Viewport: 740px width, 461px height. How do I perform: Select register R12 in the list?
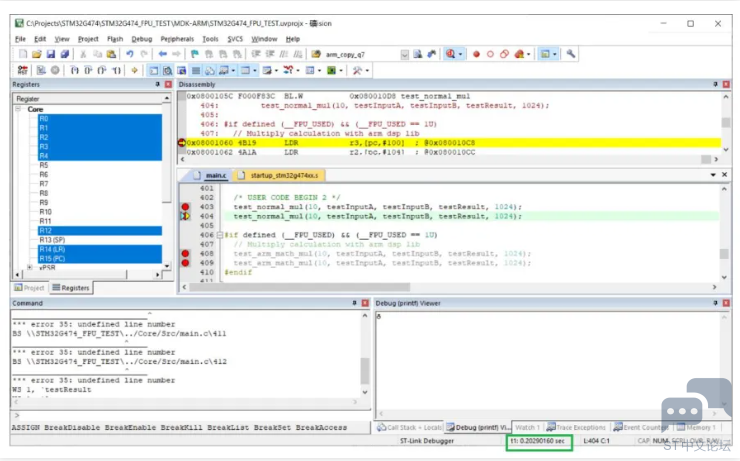click(x=100, y=230)
